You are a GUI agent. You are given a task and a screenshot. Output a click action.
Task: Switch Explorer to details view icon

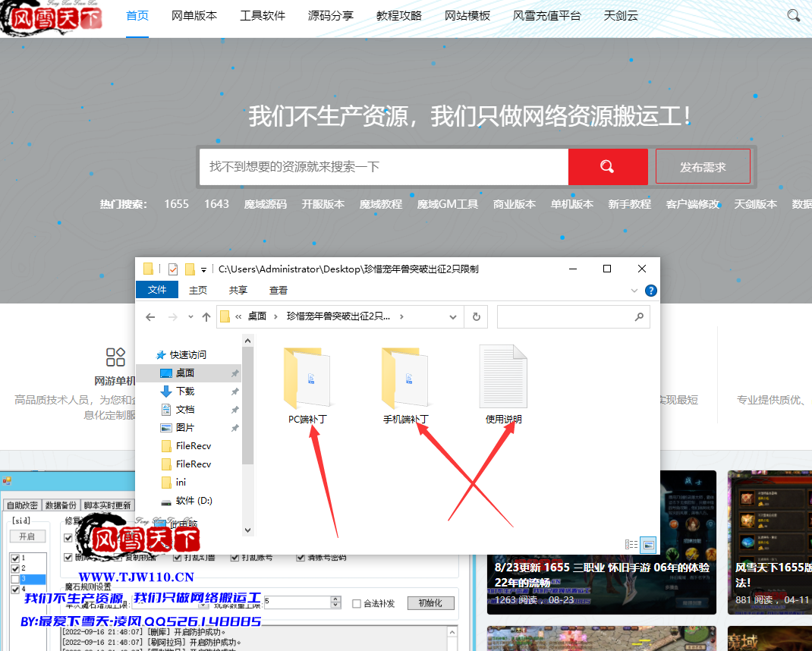(631, 544)
